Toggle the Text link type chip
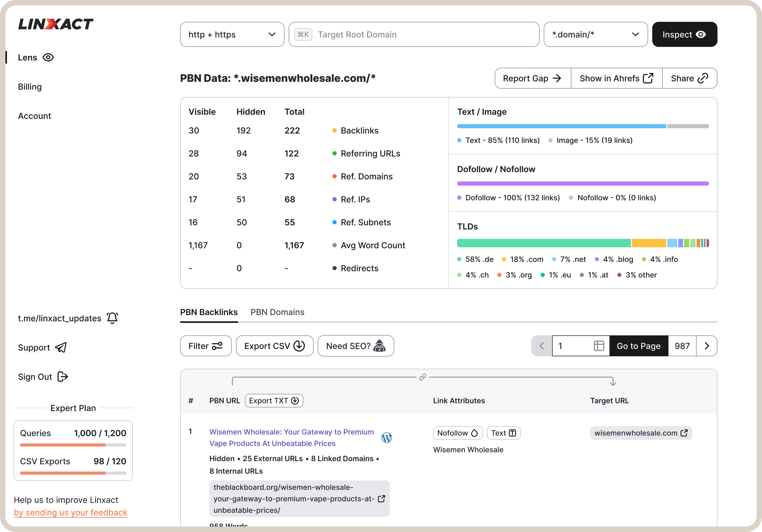 coord(503,433)
